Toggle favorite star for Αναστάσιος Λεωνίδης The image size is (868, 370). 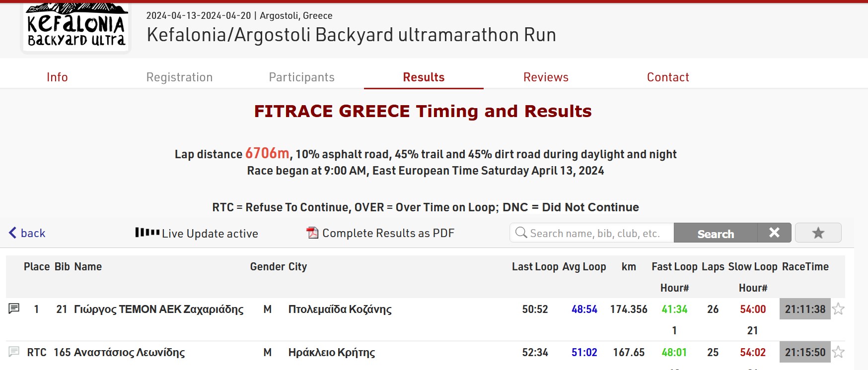click(x=838, y=352)
